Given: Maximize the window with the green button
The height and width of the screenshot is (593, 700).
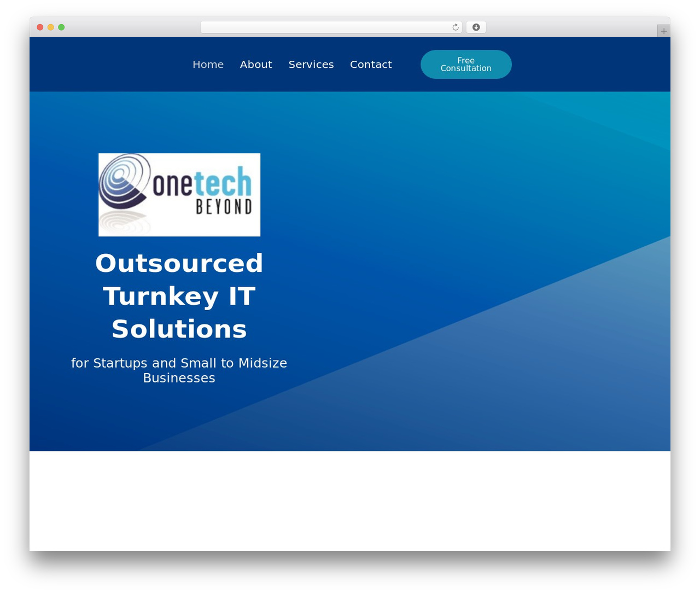Looking at the screenshot, I should pos(61,27).
